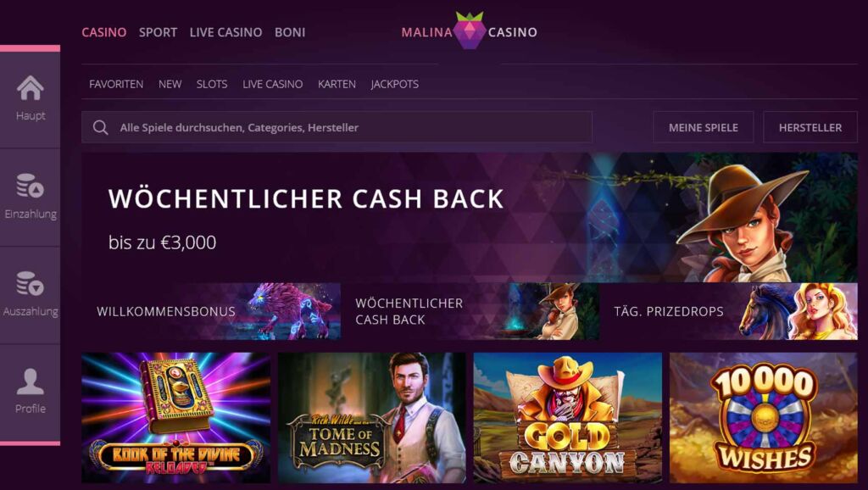Select the Slots category tab

pyautogui.click(x=211, y=84)
